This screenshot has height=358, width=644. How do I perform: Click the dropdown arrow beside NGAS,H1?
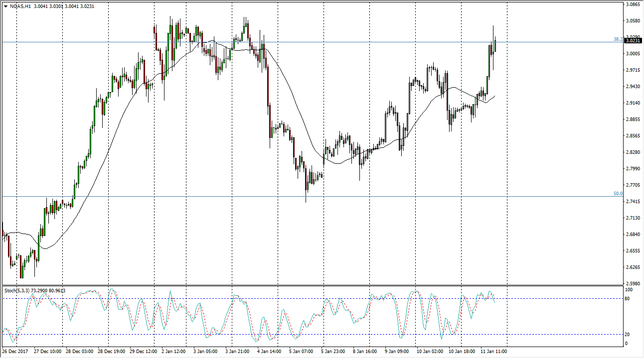pyautogui.click(x=5, y=6)
